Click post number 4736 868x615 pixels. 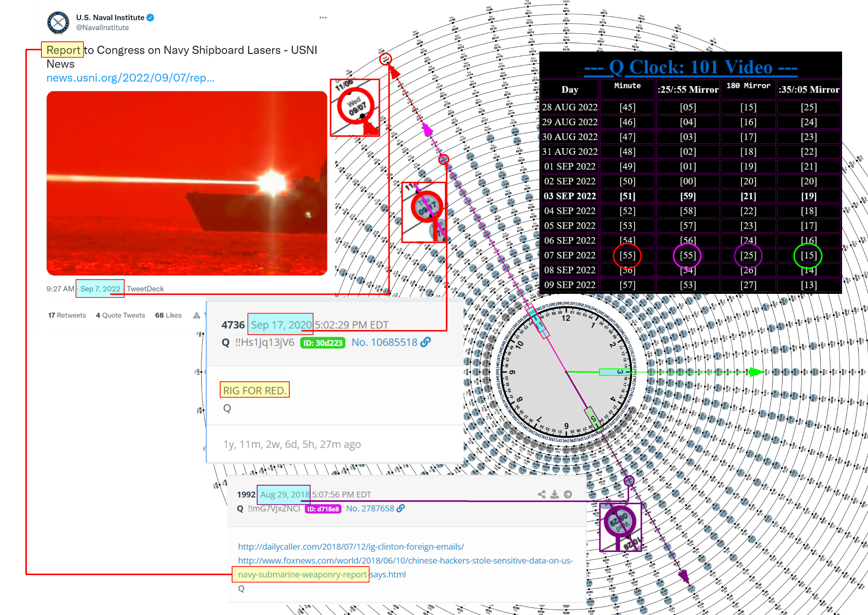[x=233, y=325]
